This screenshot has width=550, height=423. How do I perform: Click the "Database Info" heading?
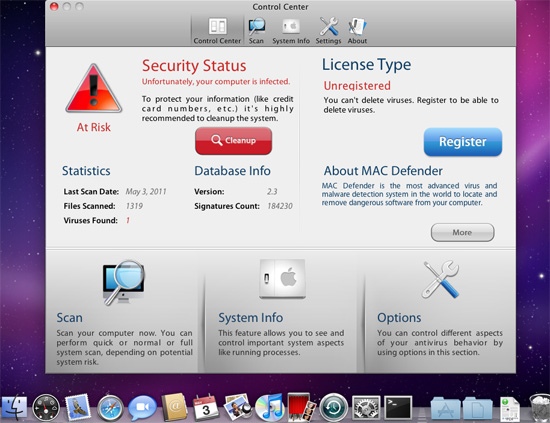pos(232,171)
